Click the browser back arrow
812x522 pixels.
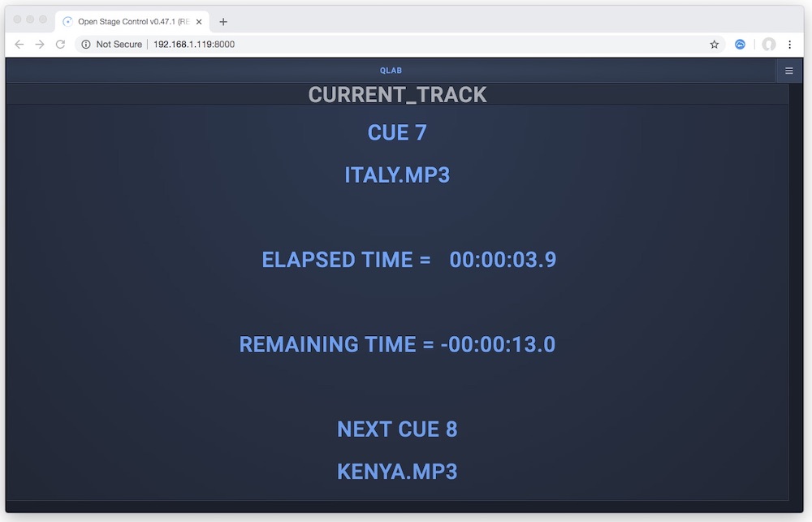click(19, 45)
